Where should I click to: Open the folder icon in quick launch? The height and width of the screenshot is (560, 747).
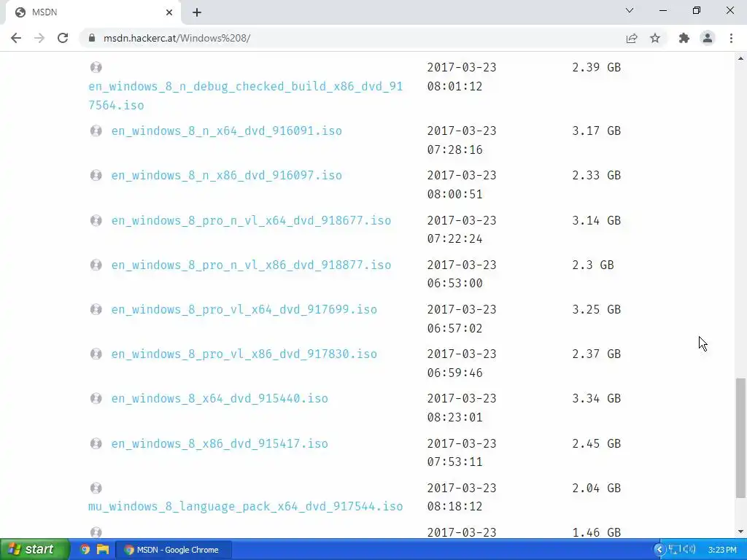(x=102, y=550)
